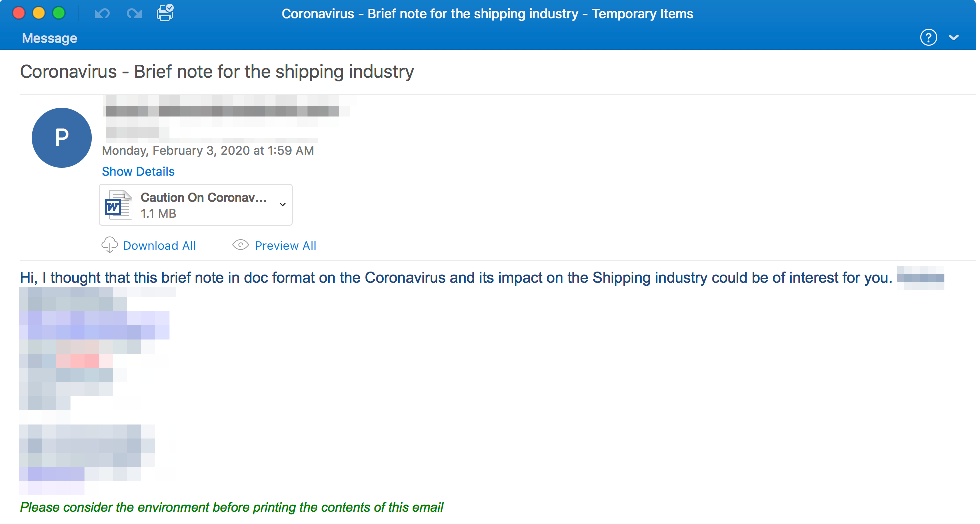Minimize the window with the yellow button
This screenshot has height=524, width=980.
(39, 14)
